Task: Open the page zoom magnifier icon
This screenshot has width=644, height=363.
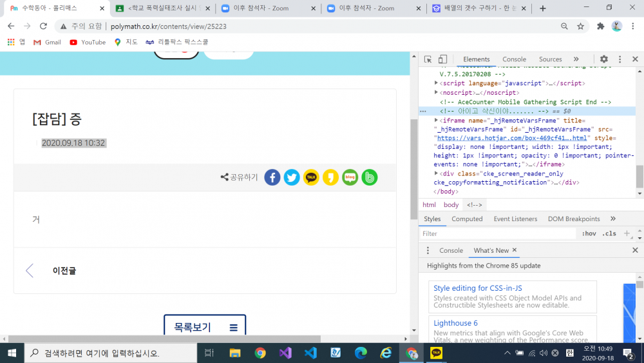Action: pos(564,26)
